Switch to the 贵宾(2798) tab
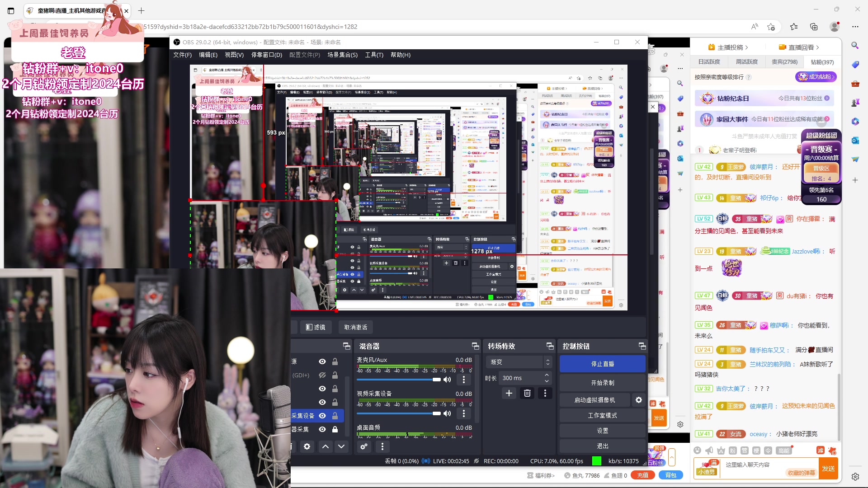The image size is (868, 488). pos(784,62)
